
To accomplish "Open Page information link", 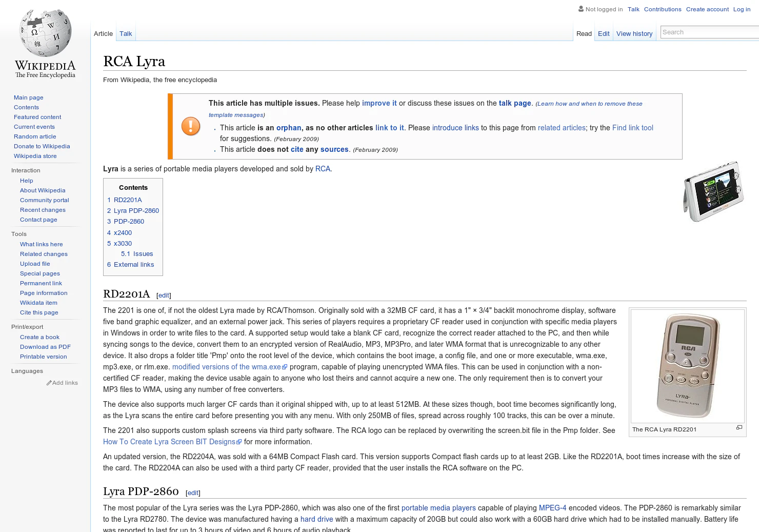I will (x=44, y=293).
